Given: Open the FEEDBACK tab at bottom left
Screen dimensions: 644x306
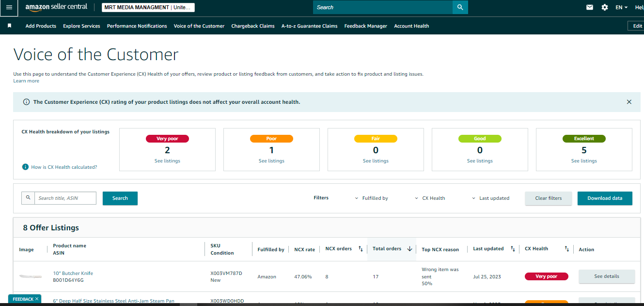Looking at the screenshot, I should 25,299.
